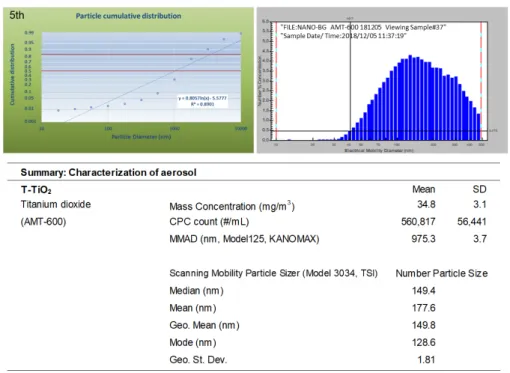Click the 'Geo. Mean (nm)' label

pyautogui.click(x=204, y=325)
